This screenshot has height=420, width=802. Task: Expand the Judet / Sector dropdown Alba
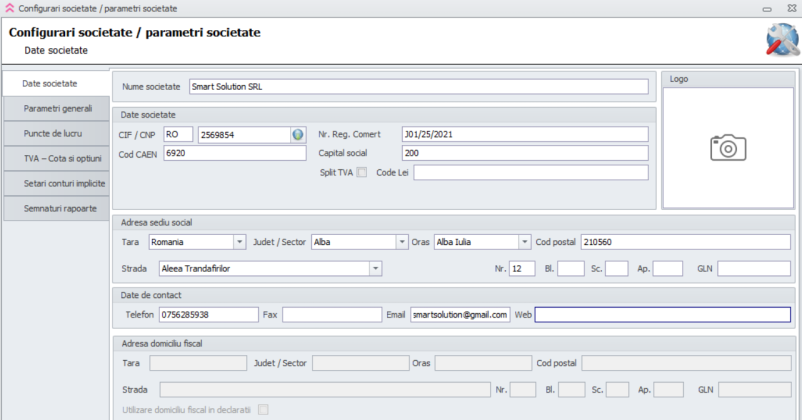click(400, 242)
